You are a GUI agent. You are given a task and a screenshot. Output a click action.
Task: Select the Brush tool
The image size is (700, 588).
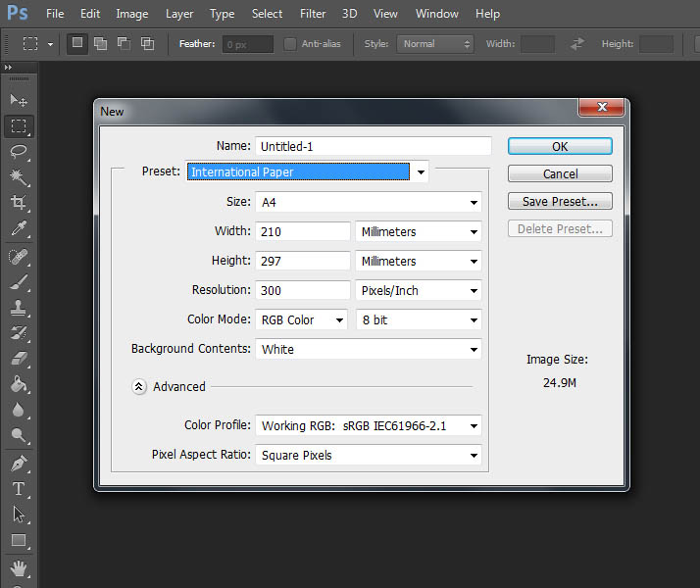pos(19,282)
